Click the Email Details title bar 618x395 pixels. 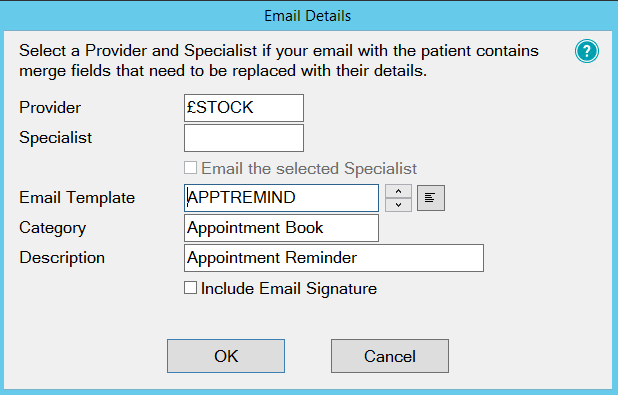(307, 16)
